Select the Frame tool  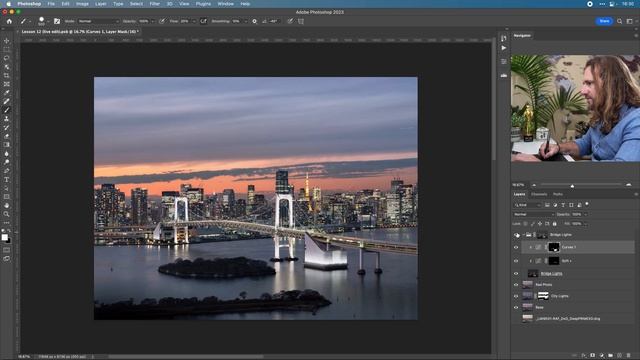coord(7,84)
